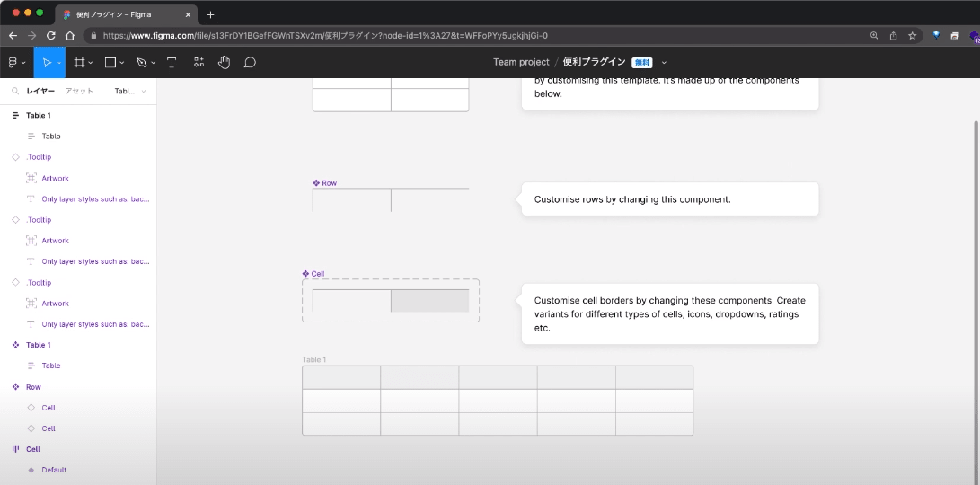
Task: Click the share page icon in address bar
Action: 893,36
